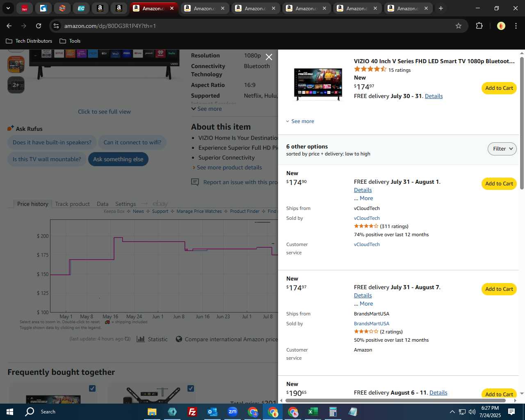Open the Keepa Settings tab
The image size is (525, 420).
click(x=126, y=204)
